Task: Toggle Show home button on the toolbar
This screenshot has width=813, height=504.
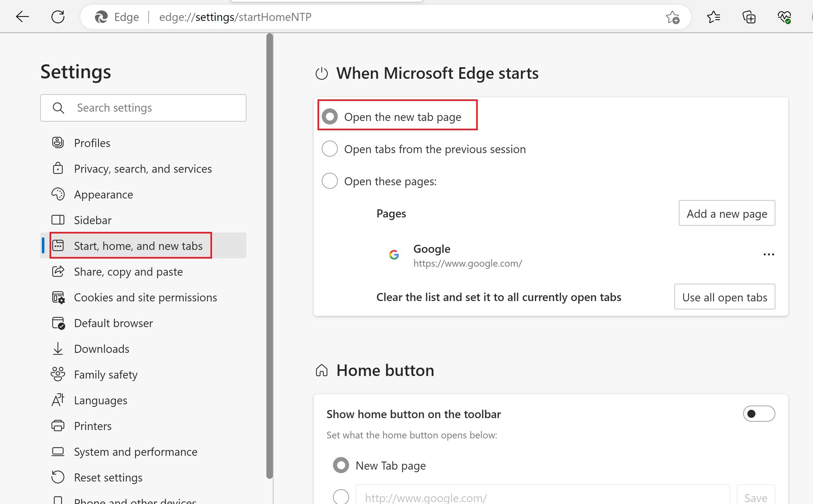Action: pyautogui.click(x=759, y=414)
